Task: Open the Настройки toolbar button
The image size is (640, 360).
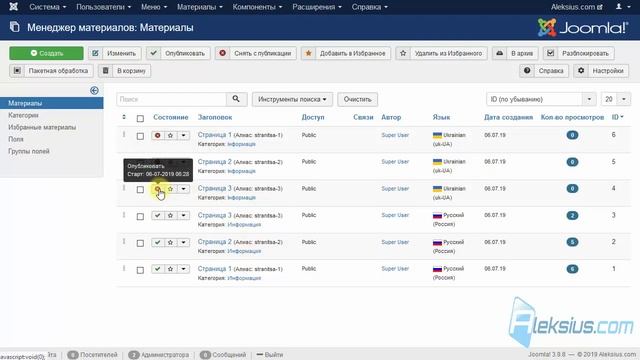Action: coord(601,71)
